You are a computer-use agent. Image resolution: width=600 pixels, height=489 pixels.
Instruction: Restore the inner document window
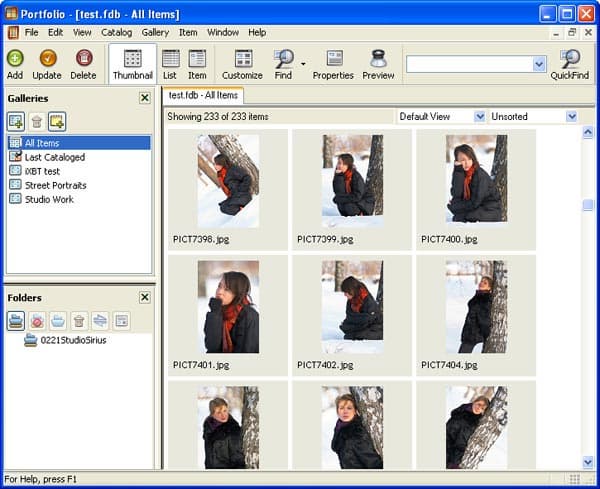(x=572, y=33)
